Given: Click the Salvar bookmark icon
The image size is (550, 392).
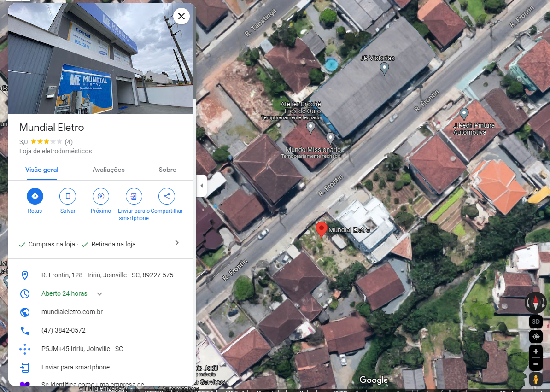Looking at the screenshot, I should [68, 196].
